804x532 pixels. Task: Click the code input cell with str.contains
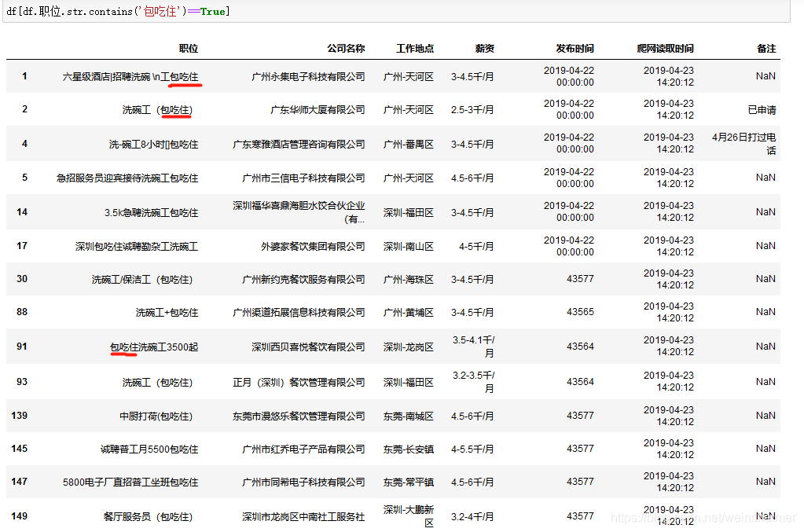pos(396,11)
